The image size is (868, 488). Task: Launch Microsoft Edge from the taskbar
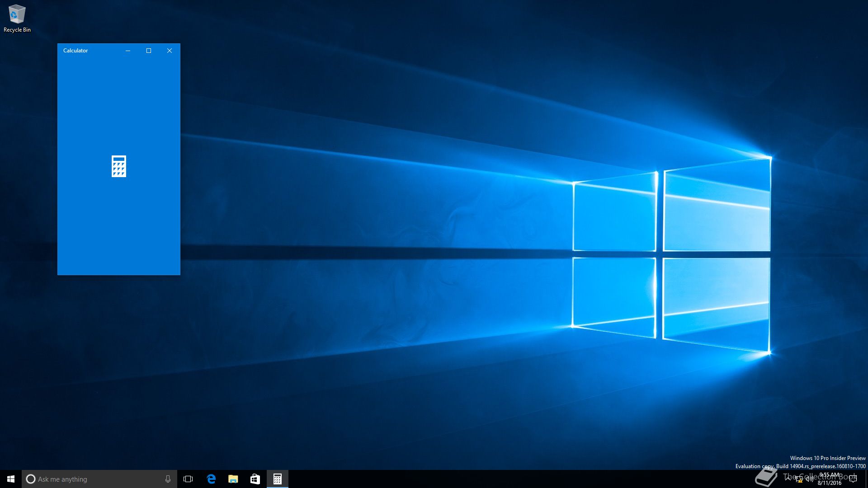(x=211, y=479)
